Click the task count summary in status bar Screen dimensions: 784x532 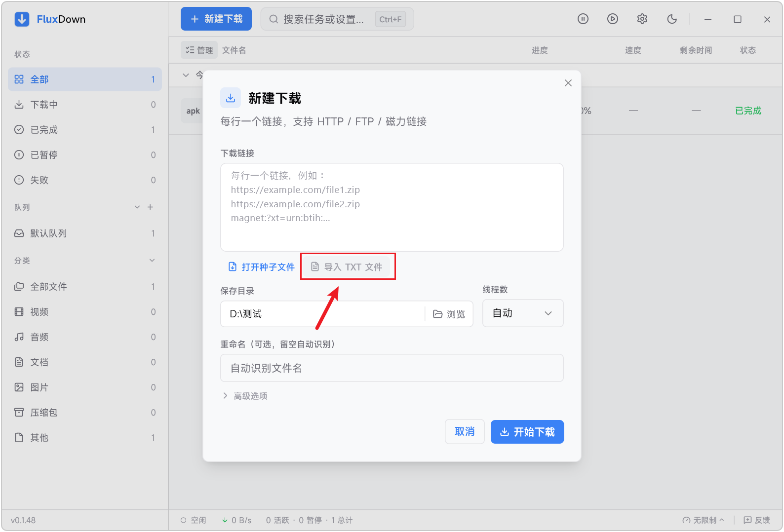click(x=309, y=520)
